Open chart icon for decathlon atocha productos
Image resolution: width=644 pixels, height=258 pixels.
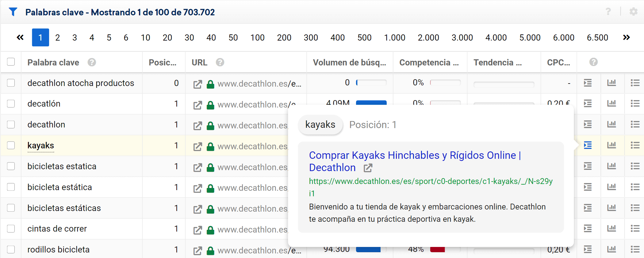coord(611,83)
